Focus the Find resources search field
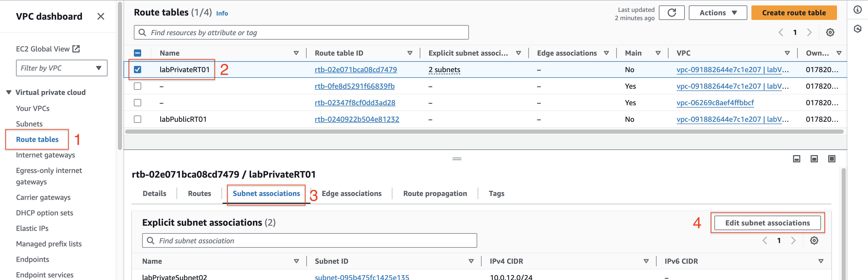The width and height of the screenshot is (868, 280). coord(301,32)
